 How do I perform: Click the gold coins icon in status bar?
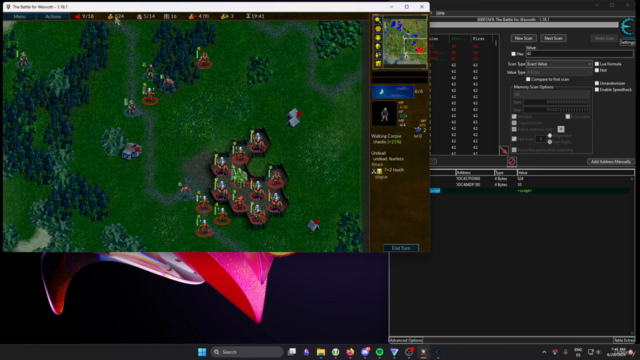coord(110,16)
